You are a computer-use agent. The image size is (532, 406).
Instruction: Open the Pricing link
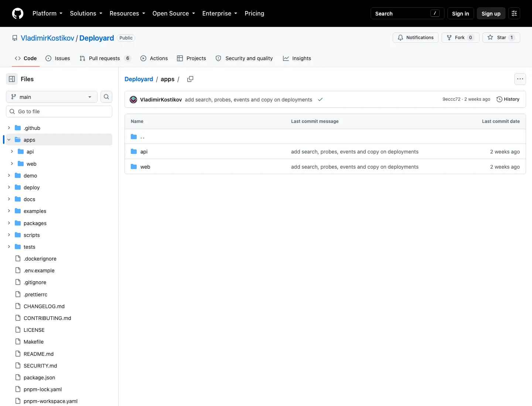(254, 14)
